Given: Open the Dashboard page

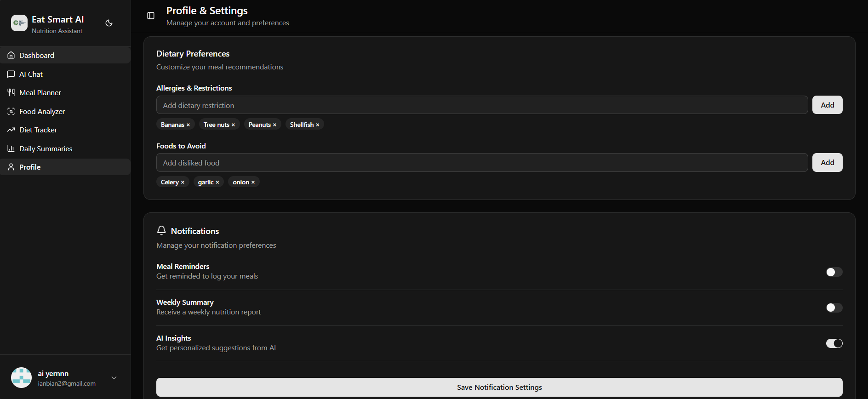Looking at the screenshot, I should 65,55.
